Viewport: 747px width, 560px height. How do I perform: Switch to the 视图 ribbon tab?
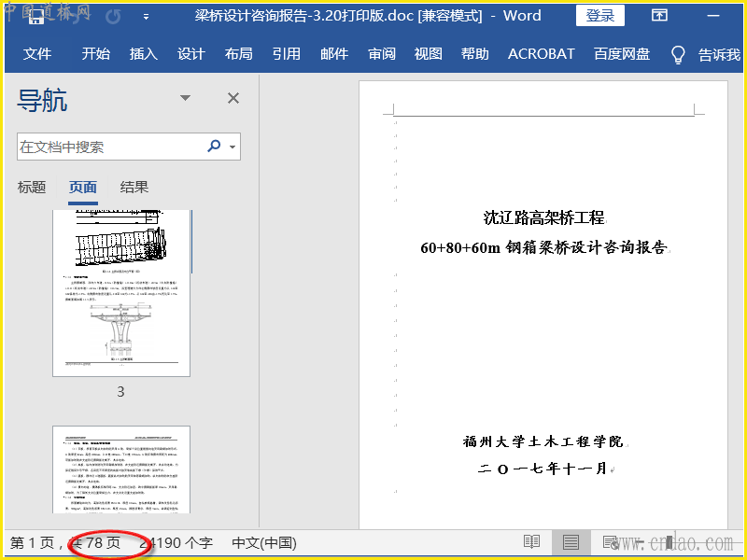[x=429, y=54]
